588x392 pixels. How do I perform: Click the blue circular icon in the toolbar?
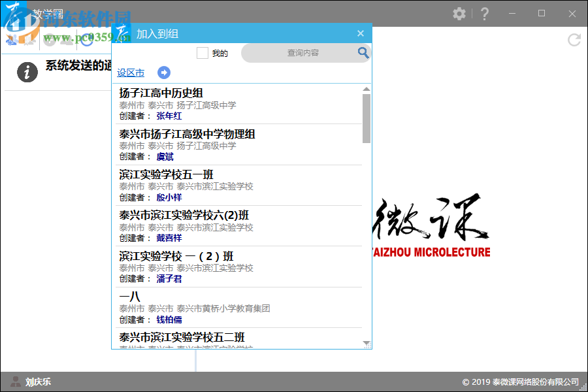coord(86,40)
